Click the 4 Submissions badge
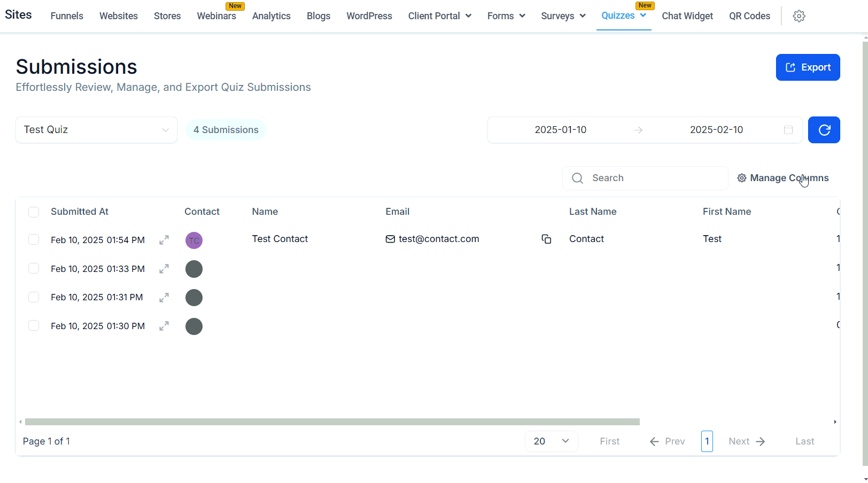868x483 pixels. (226, 130)
